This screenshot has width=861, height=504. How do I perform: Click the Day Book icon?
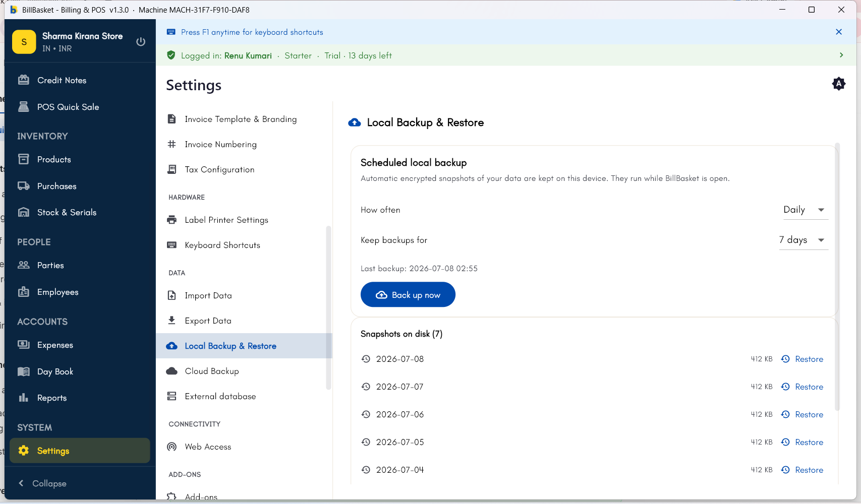click(x=24, y=371)
